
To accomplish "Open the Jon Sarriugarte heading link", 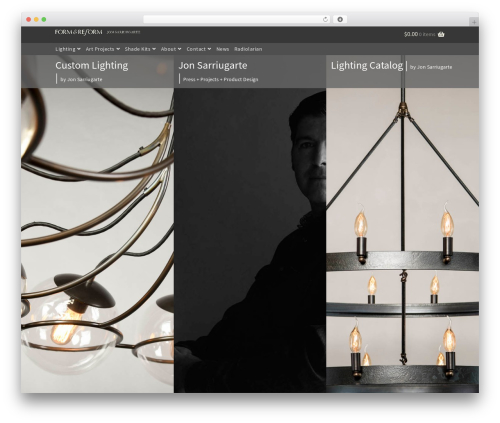I will coord(213,65).
